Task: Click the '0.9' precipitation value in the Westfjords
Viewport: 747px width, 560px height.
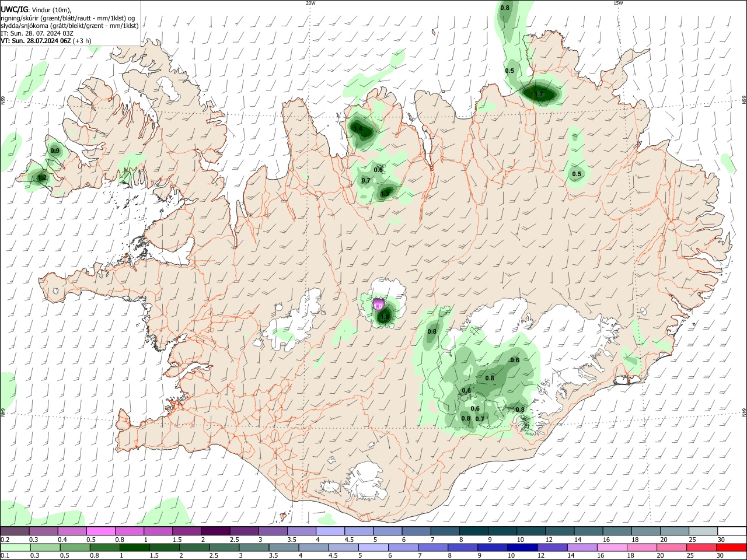Action: [x=55, y=150]
